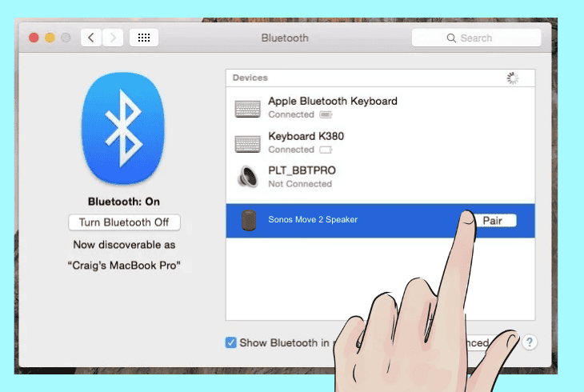
Task: Click the Keyboard K380 keyboard icon
Action: click(x=248, y=144)
